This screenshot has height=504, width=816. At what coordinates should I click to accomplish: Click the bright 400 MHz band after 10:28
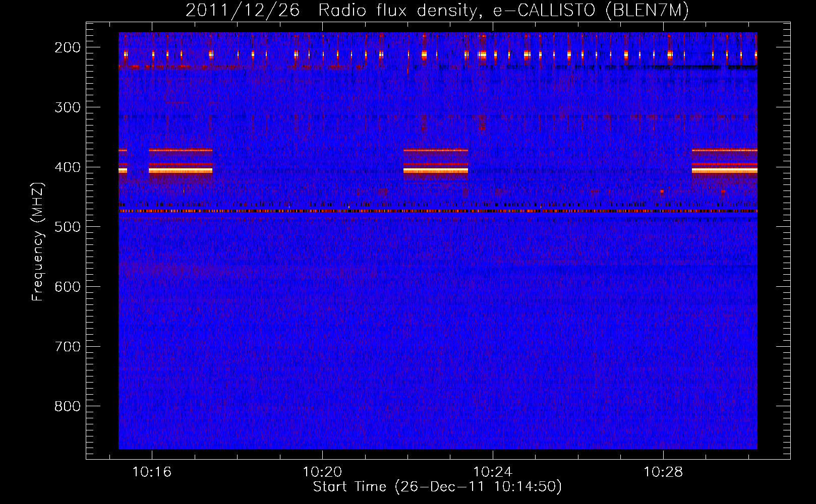[x=725, y=171]
